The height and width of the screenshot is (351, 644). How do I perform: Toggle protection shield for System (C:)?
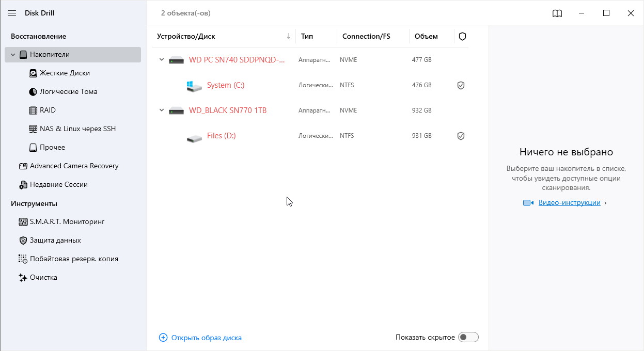tap(461, 85)
